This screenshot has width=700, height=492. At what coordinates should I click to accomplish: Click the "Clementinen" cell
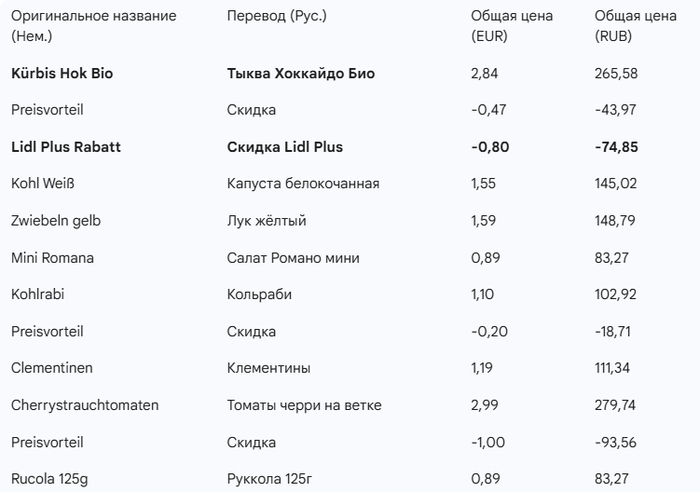tap(52, 368)
